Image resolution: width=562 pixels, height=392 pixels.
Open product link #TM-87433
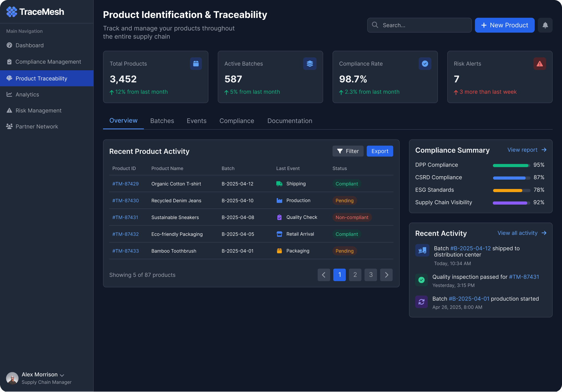coord(125,251)
